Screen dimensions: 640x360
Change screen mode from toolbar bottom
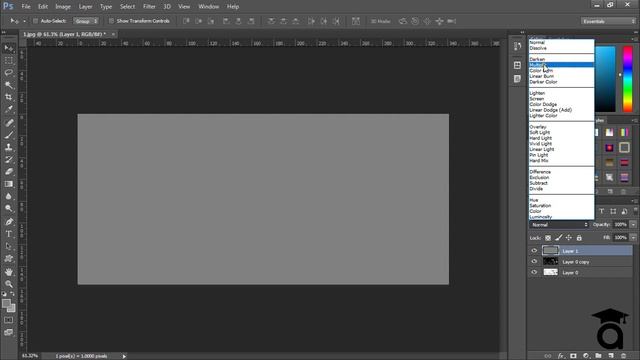[x=9, y=333]
